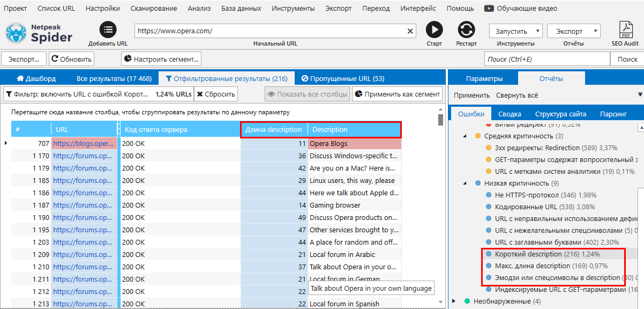Click the Обновить refresh button
The height and width of the screenshot is (309, 644).
pos(71,59)
